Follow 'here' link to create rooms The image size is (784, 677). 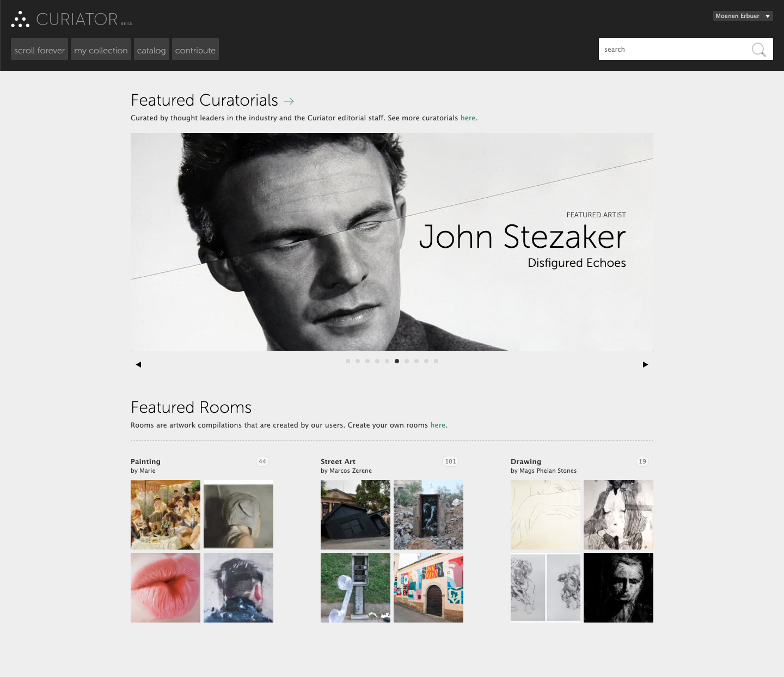(x=438, y=425)
